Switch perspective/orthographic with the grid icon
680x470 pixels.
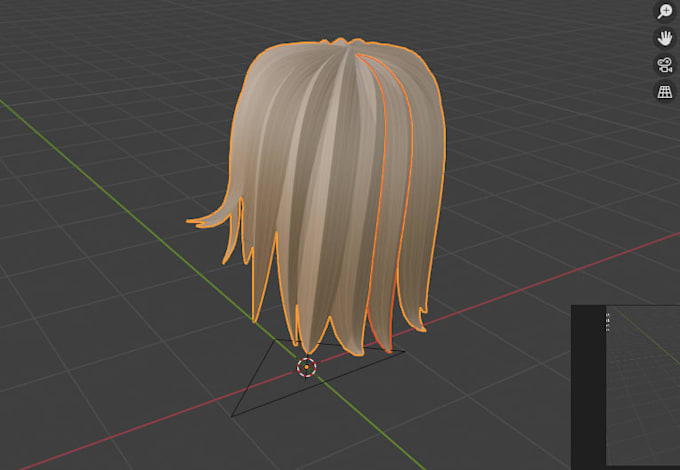pyautogui.click(x=664, y=91)
